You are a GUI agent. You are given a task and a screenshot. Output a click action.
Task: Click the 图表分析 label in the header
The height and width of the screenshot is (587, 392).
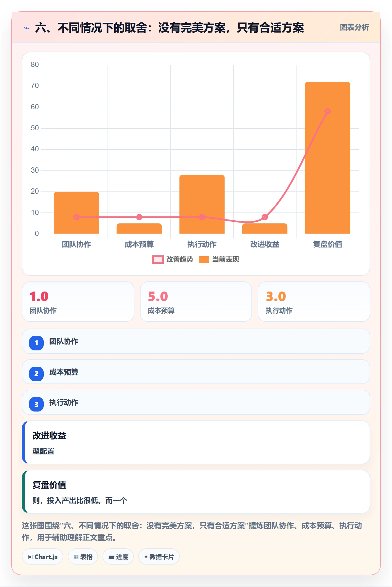(x=354, y=27)
